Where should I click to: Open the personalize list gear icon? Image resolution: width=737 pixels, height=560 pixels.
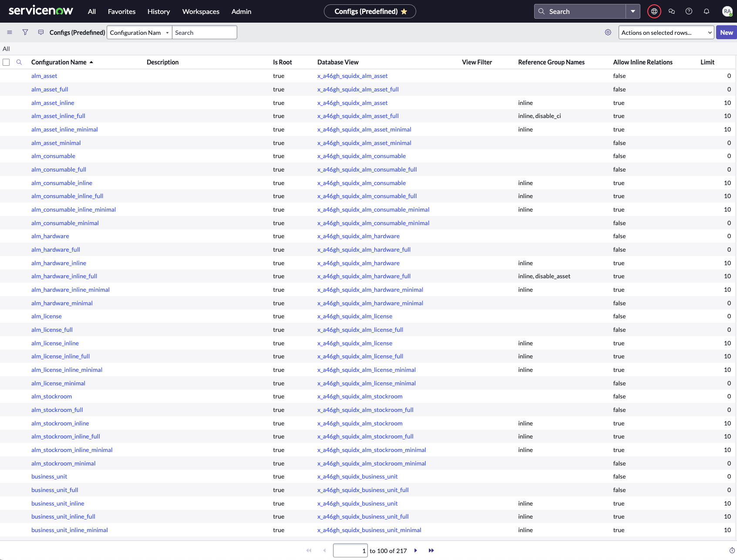click(608, 32)
